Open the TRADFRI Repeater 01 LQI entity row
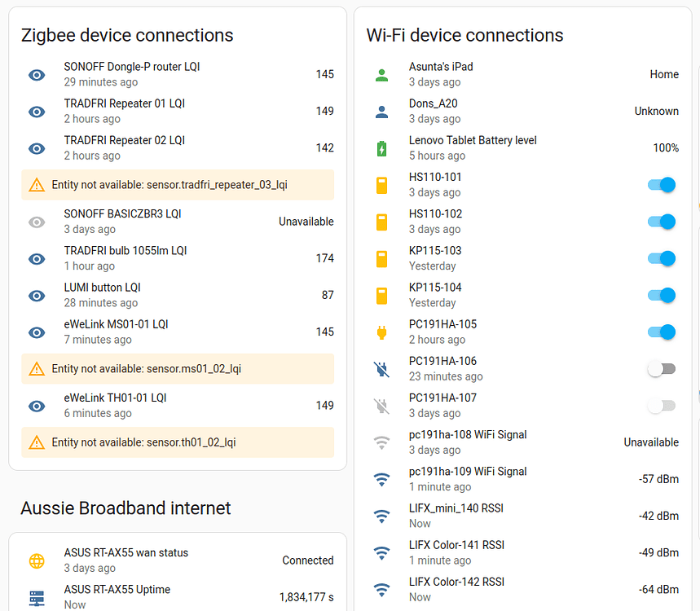This screenshot has height=611, width=700. point(178,111)
